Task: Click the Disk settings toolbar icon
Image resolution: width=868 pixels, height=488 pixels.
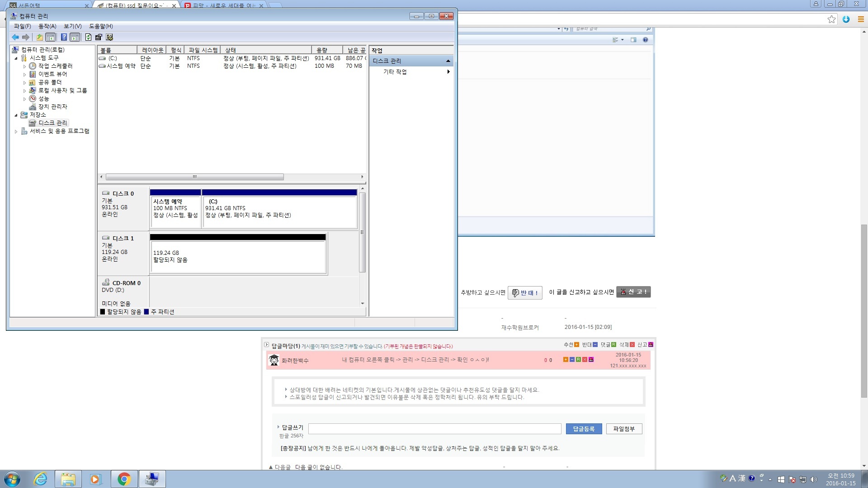Action: (109, 37)
